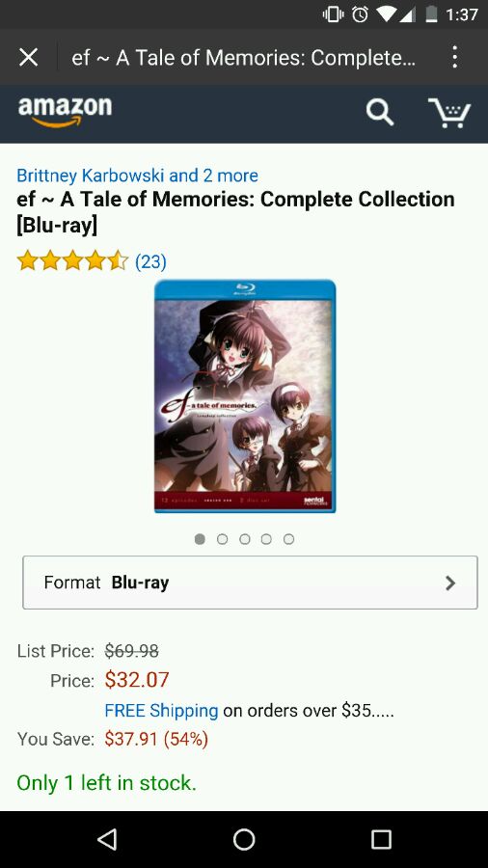Tap the star rating graphic
Viewport: 488px width, 868px height.
[72, 260]
